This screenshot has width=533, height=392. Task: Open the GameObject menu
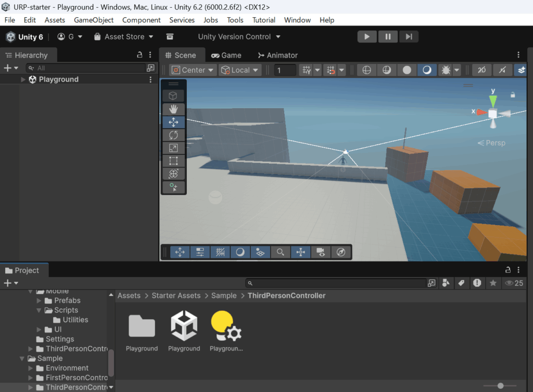click(94, 20)
